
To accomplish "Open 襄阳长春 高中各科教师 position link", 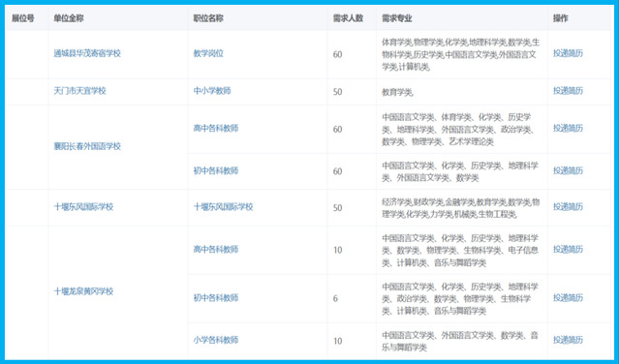I will [216, 128].
